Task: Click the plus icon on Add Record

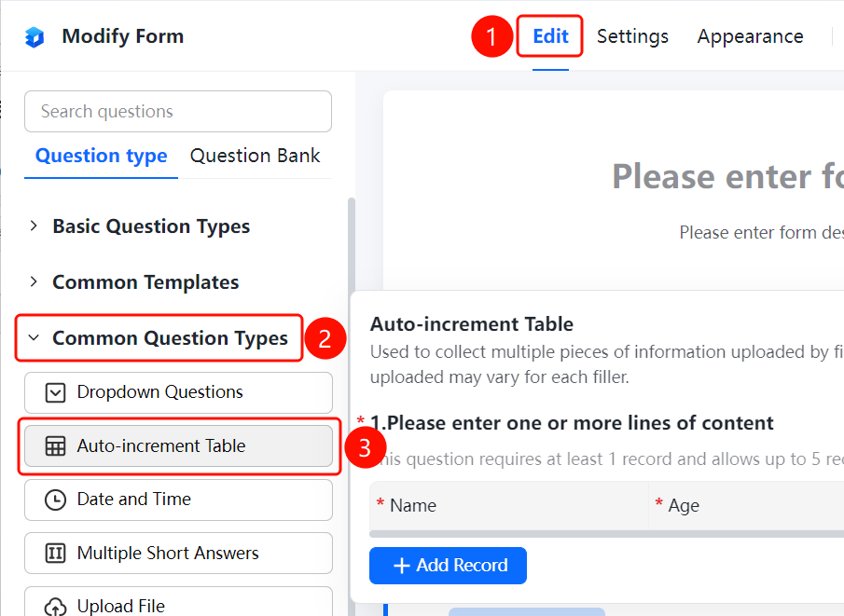Action: 402,566
